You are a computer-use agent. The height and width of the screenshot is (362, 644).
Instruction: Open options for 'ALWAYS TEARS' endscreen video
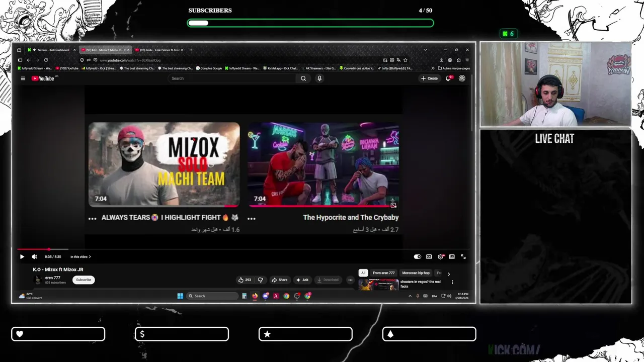pos(92,218)
